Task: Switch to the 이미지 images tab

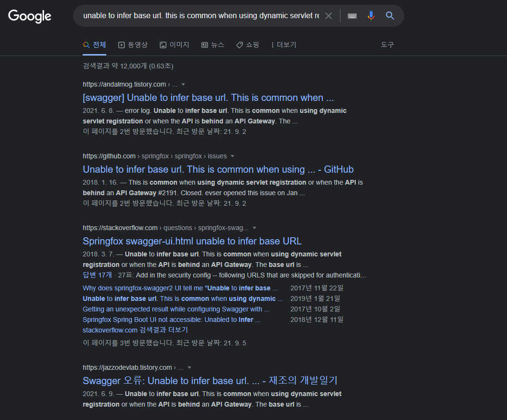Action: pyautogui.click(x=175, y=44)
